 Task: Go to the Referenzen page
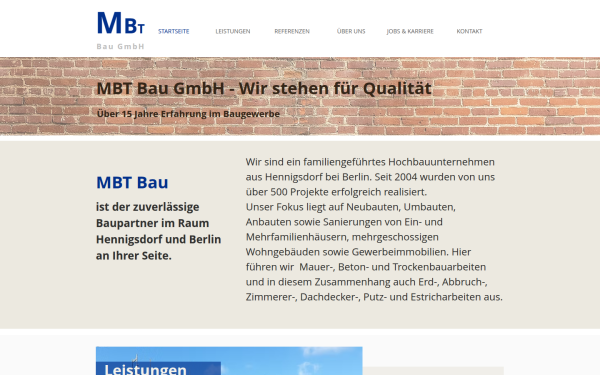[x=292, y=31]
